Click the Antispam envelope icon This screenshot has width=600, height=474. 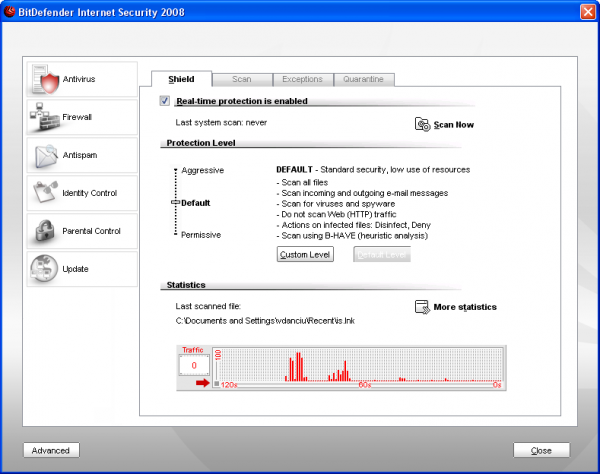click(x=45, y=155)
